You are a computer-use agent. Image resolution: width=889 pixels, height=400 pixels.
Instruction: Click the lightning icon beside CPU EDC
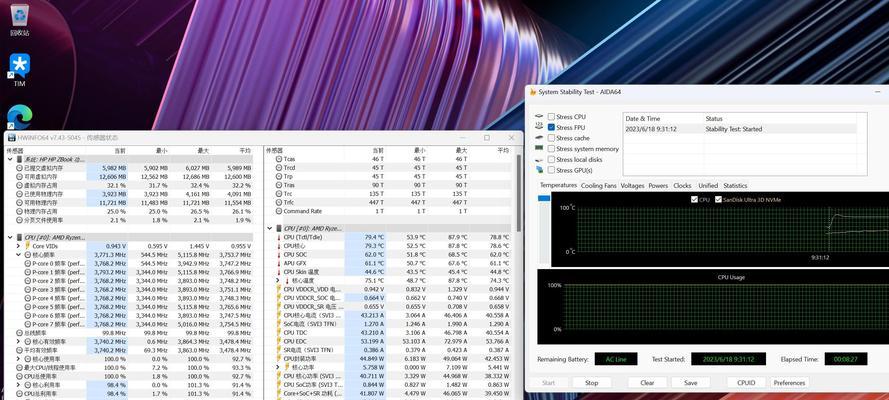278,341
